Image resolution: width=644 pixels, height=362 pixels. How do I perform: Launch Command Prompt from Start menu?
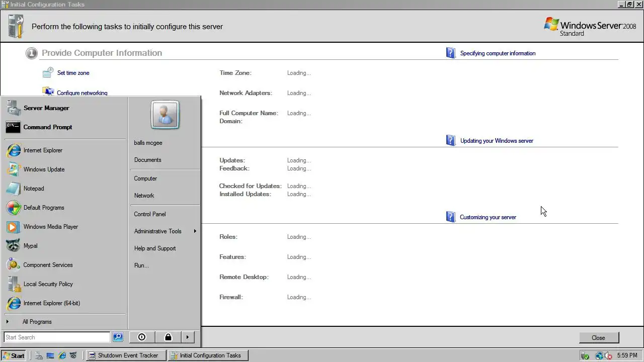point(64,127)
